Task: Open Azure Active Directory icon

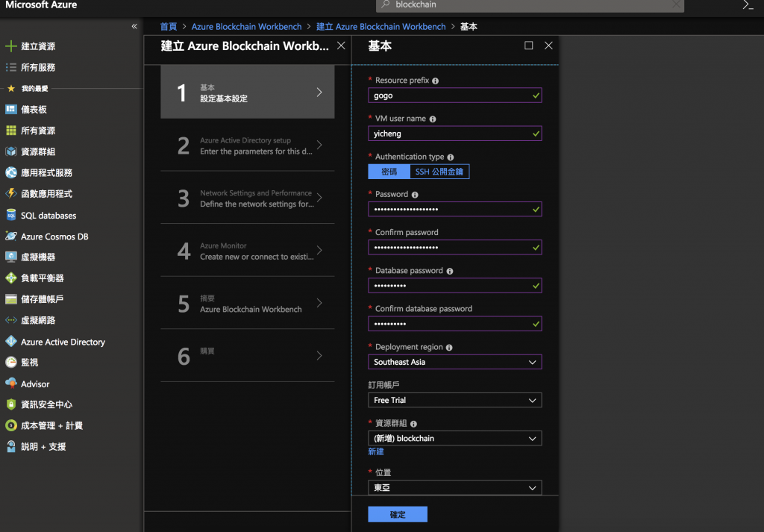Action: tap(10, 342)
